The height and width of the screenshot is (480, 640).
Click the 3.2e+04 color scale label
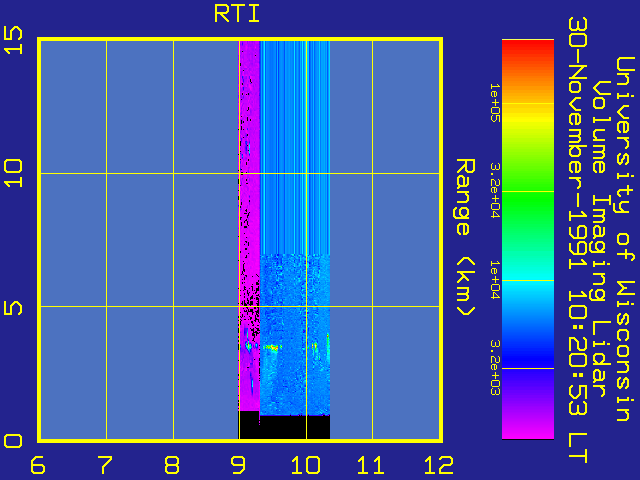(495, 191)
